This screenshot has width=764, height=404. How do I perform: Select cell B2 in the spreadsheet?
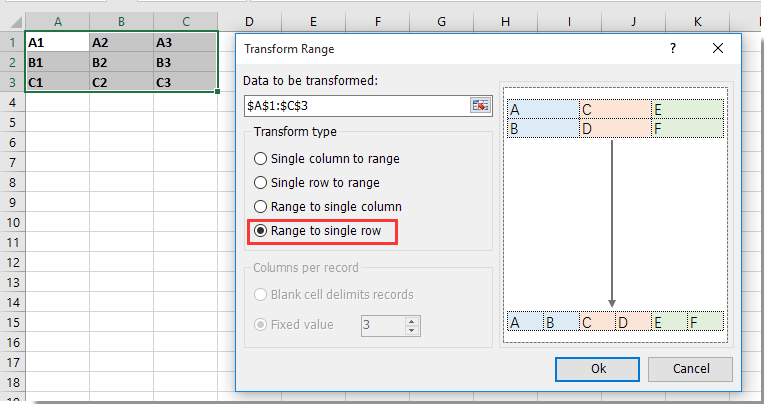point(120,62)
